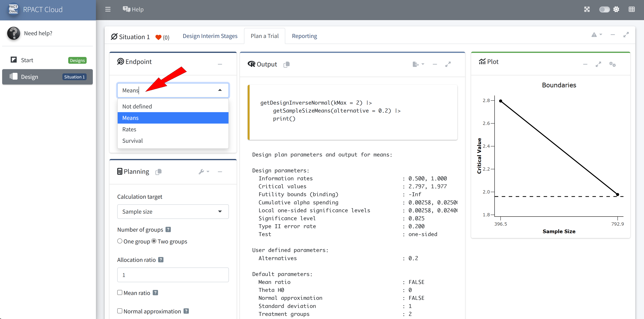Click the settings gear in top bar
Viewport: 644px width, 319px height.
(x=616, y=9)
